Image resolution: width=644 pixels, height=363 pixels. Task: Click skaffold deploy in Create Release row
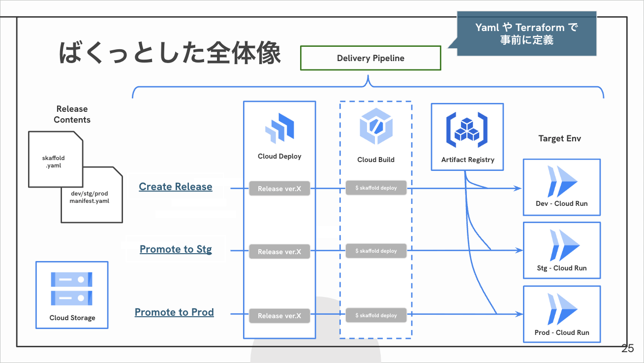click(376, 188)
